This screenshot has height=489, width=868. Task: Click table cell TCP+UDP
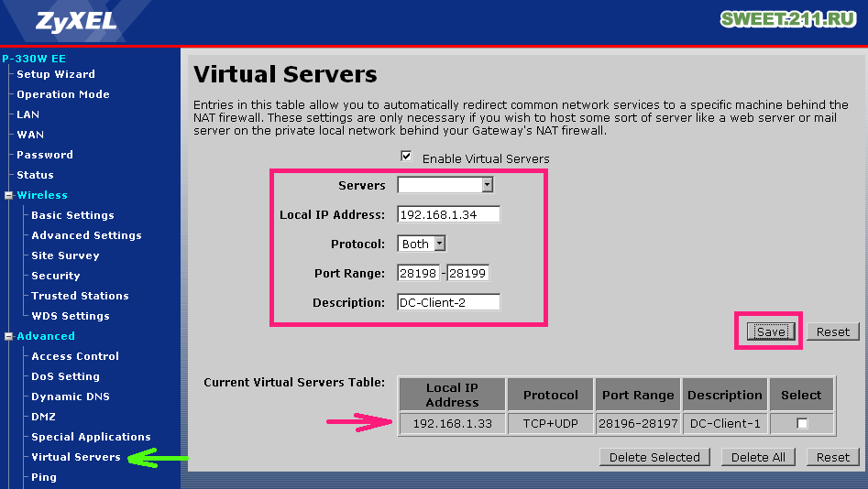(550, 424)
